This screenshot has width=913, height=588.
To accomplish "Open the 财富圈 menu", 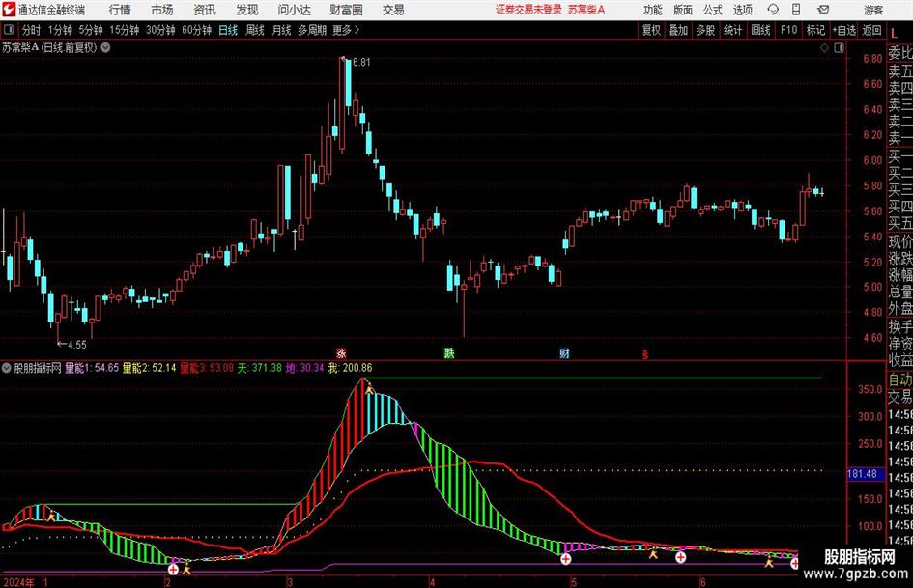I will pyautogui.click(x=346, y=10).
